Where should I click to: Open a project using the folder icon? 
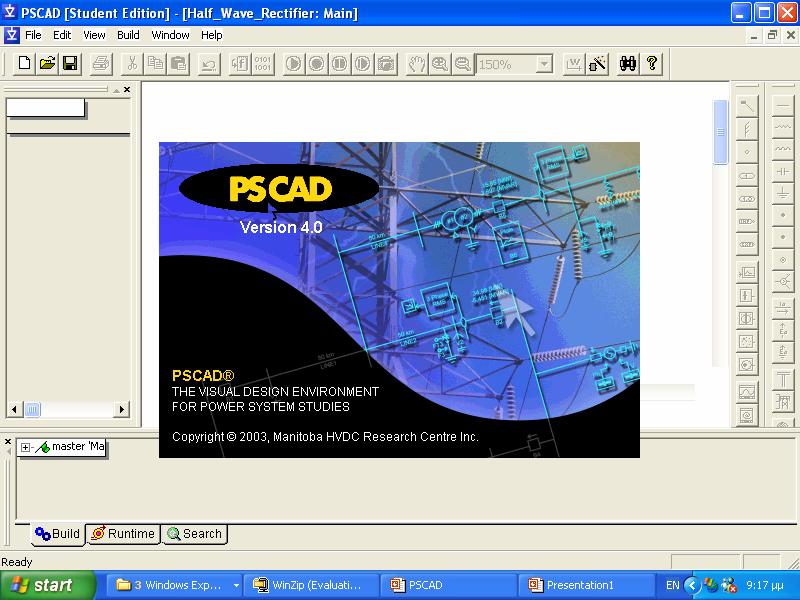pos(47,63)
